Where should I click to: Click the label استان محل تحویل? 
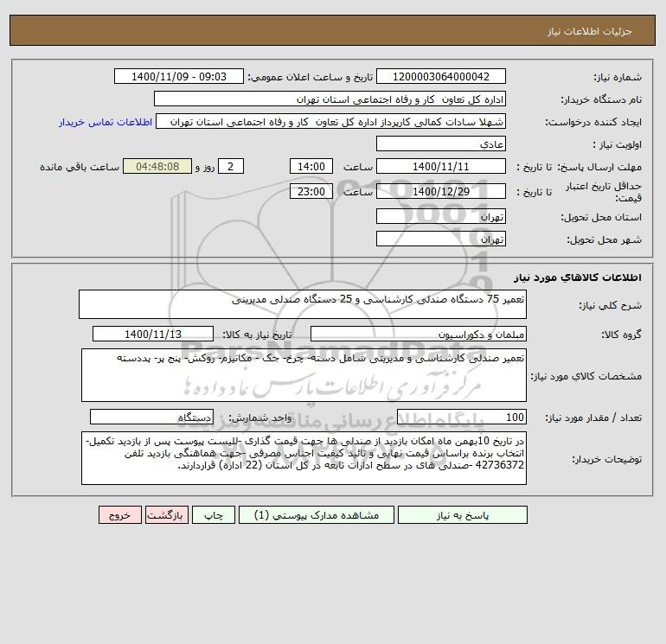click(601, 217)
